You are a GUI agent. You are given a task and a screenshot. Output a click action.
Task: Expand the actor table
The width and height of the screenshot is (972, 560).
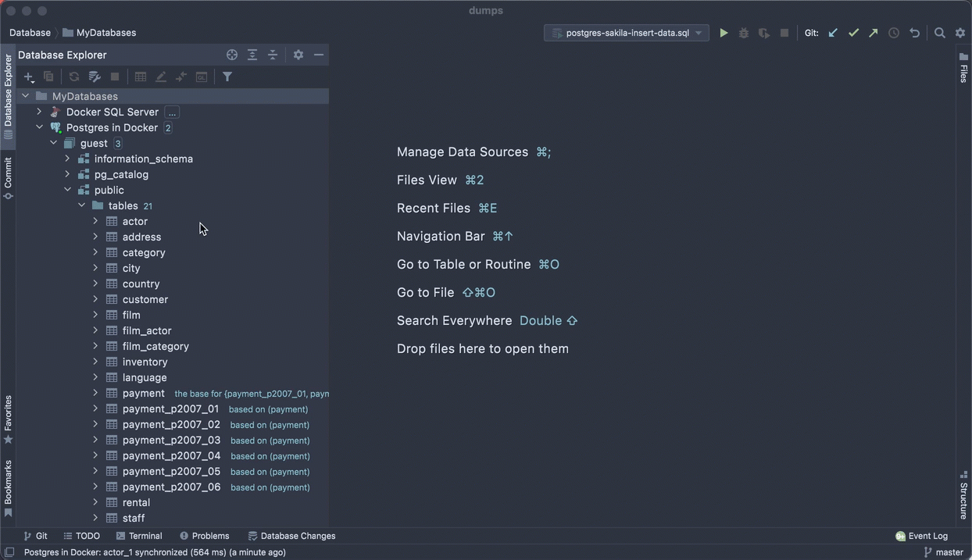(x=95, y=221)
